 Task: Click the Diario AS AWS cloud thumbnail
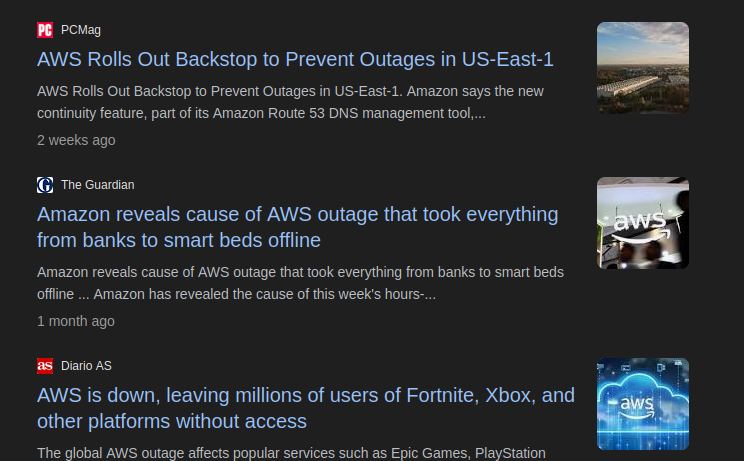[x=642, y=404]
